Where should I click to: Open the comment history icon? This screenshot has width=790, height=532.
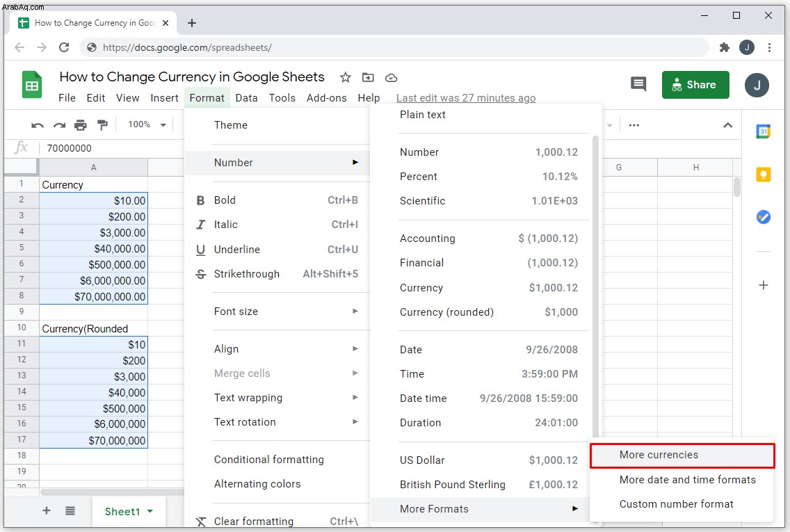pos(638,84)
